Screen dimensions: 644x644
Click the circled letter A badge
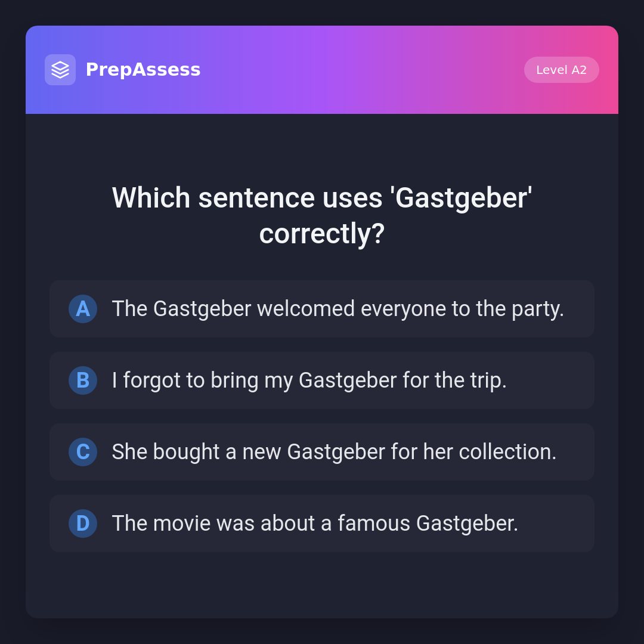[83, 309]
